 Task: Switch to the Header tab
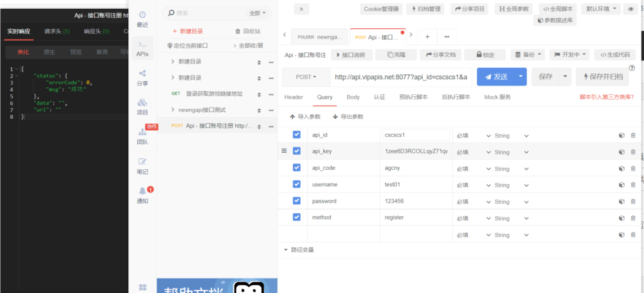point(294,97)
